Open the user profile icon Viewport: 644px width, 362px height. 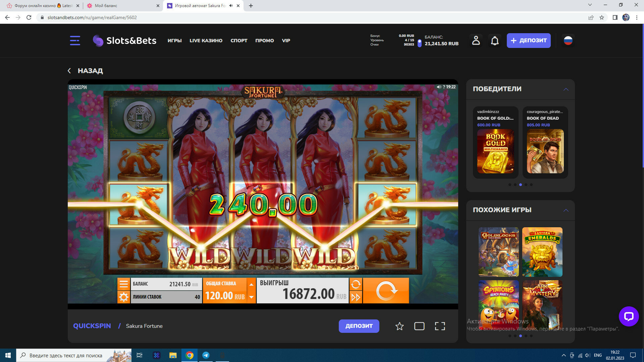(476, 41)
